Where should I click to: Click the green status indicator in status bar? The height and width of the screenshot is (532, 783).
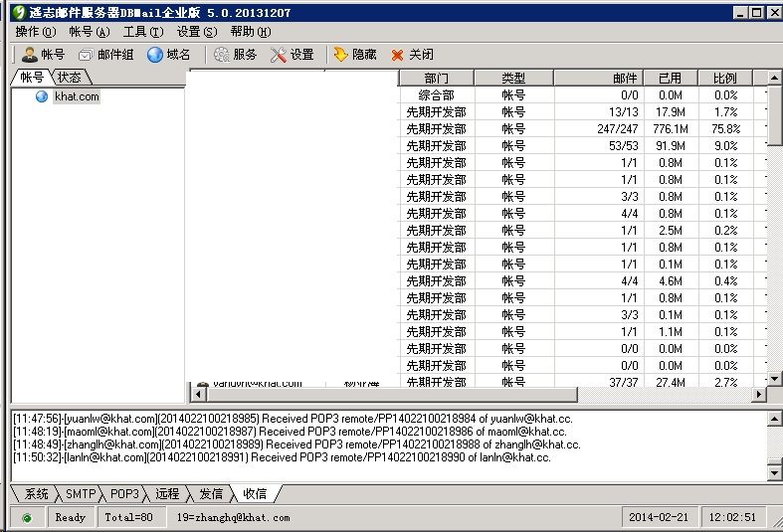coord(27,518)
